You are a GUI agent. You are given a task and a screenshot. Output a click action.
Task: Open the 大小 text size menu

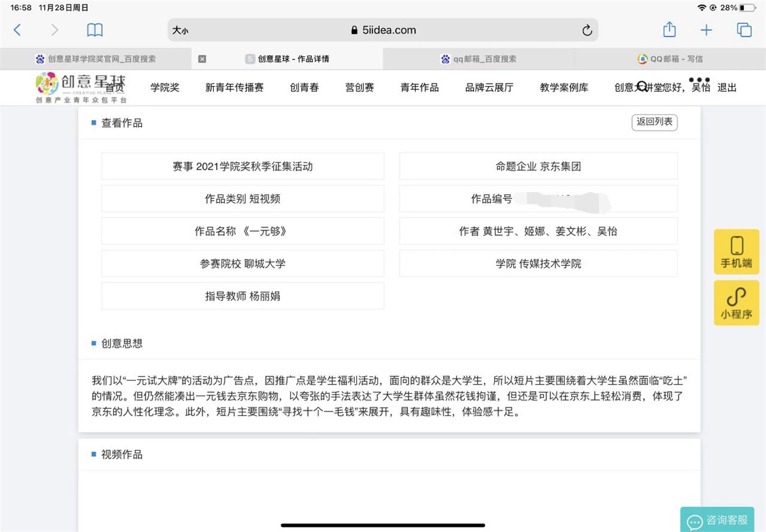pos(180,30)
